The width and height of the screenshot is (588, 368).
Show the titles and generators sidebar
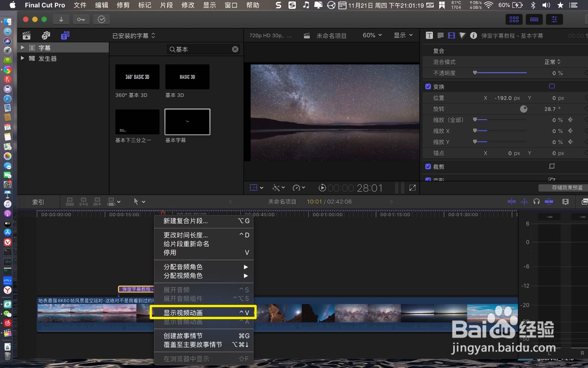(65, 36)
